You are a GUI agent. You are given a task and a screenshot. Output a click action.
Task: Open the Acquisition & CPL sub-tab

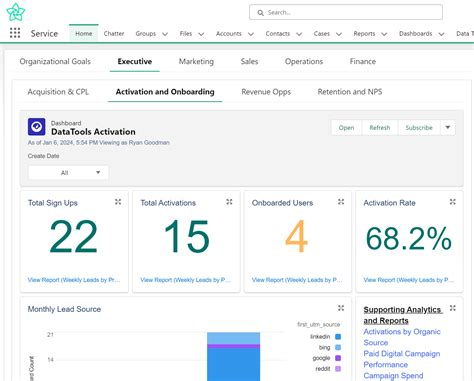58,92
